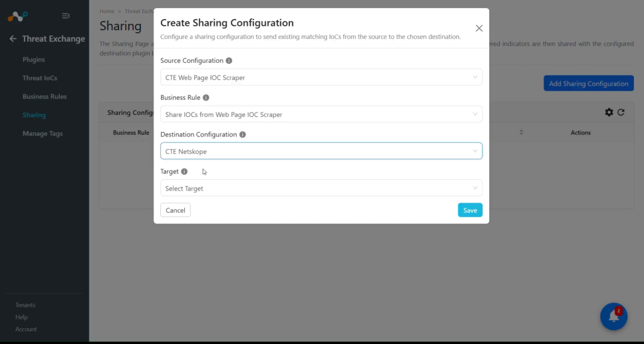Click the Netskope logo in the sidebar

pos(18,16)
